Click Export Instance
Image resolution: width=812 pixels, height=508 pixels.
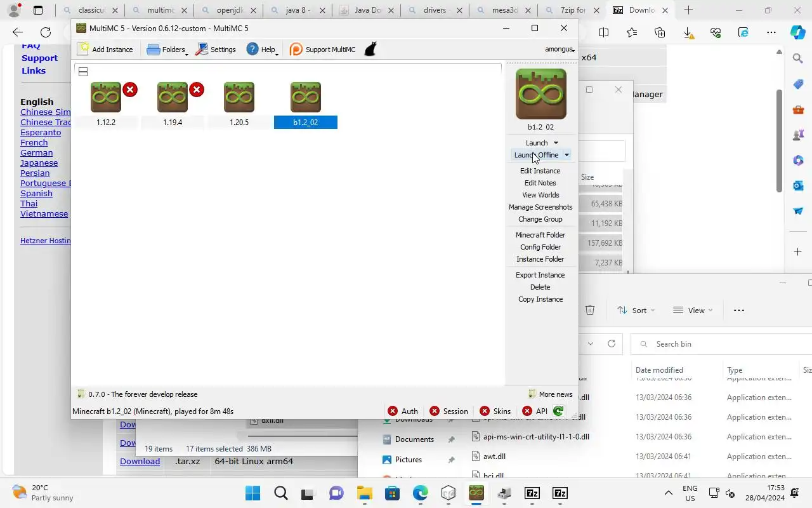540,275
